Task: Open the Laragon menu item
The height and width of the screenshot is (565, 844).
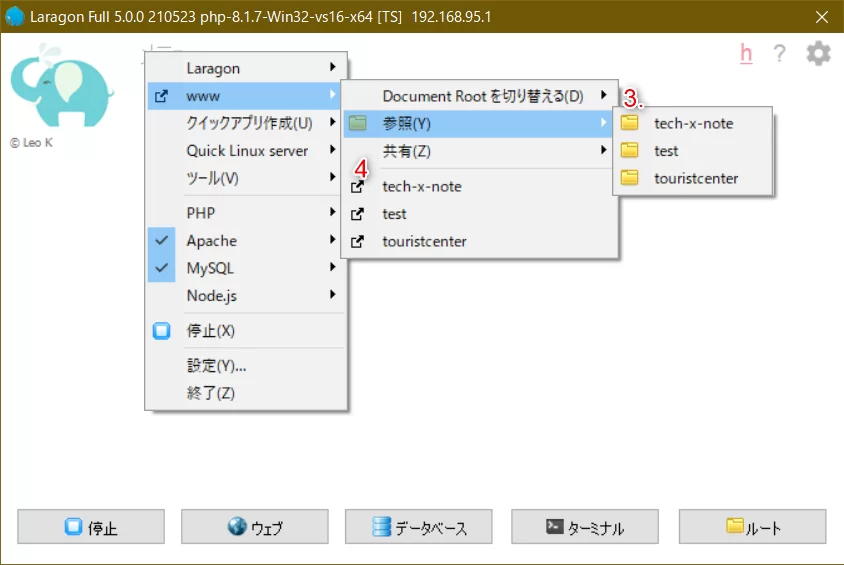Action: [246, 68]
